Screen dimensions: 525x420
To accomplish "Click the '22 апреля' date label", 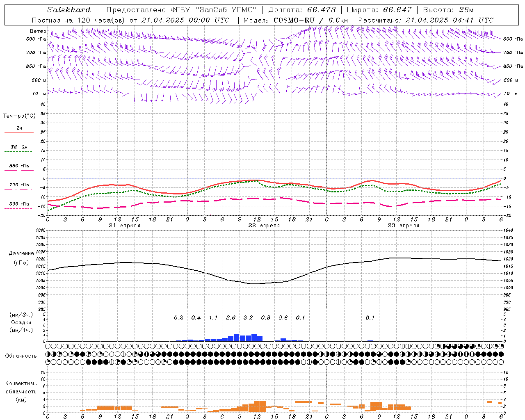I will click(264, 226).
